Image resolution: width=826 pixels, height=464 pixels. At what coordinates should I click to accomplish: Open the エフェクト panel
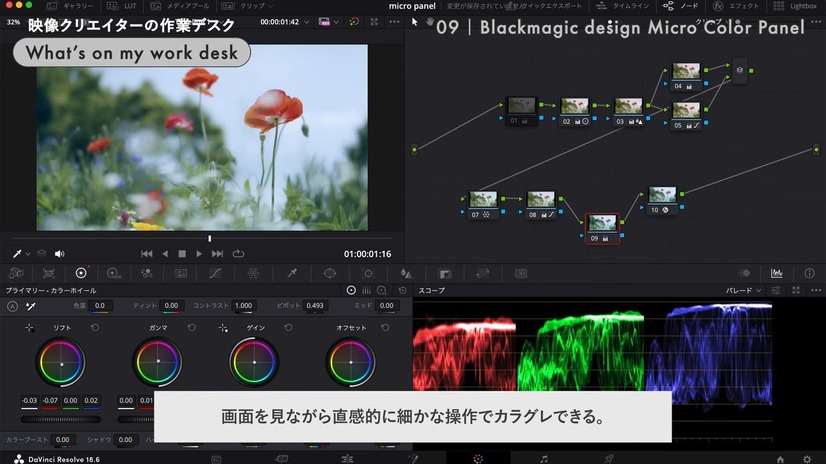[x=736, y=6]
